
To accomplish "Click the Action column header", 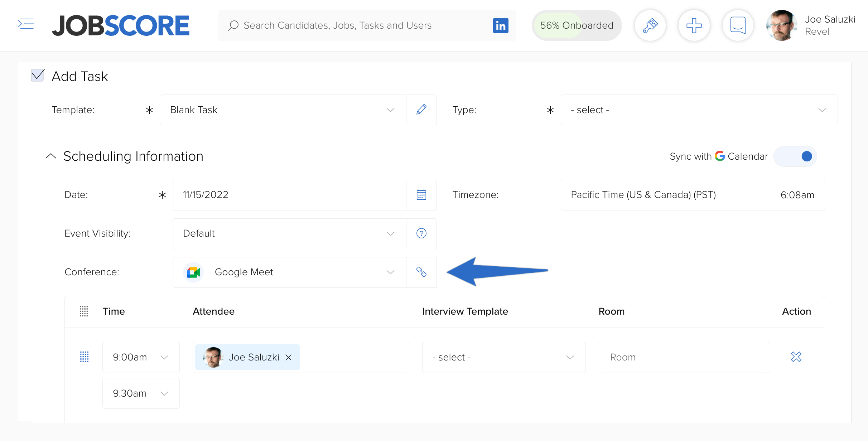I will (x=796, y=311).
